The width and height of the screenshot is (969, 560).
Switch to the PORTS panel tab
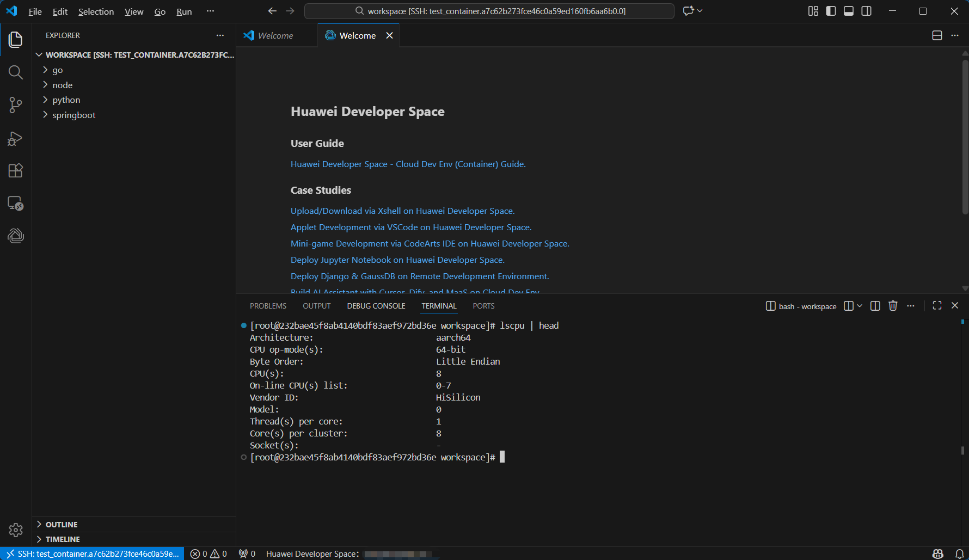tap(483, 306)
